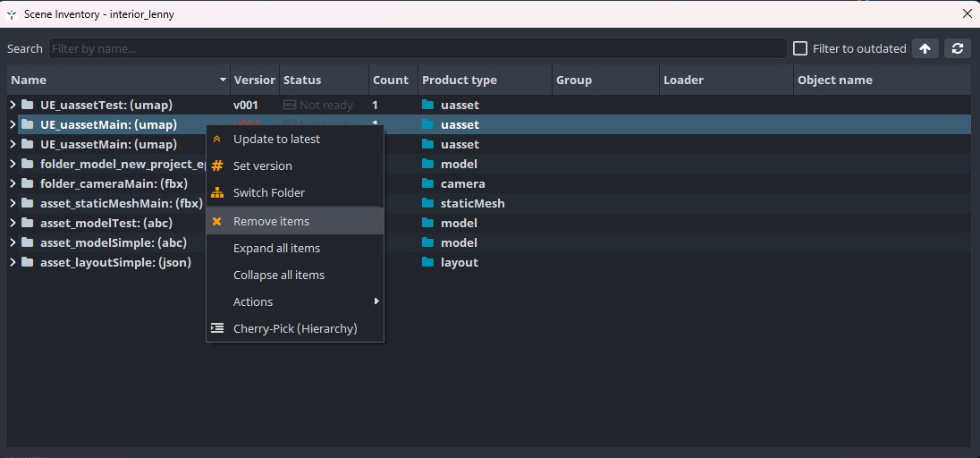Click the blue folder icon beside layout
Viewport: 980px width, 458px height.
pos(427,262)
